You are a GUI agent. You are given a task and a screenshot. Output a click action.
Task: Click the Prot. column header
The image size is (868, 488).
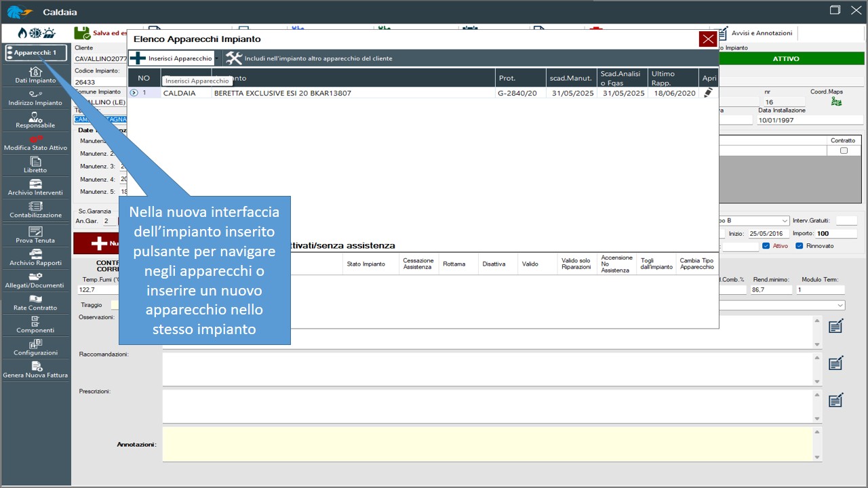click(x=520, y=78)
